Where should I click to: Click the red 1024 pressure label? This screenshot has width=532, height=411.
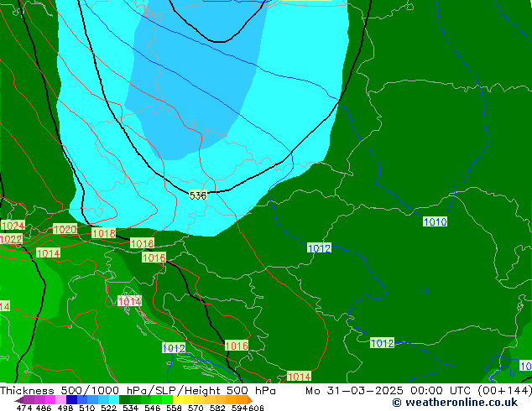coord(13,226)
